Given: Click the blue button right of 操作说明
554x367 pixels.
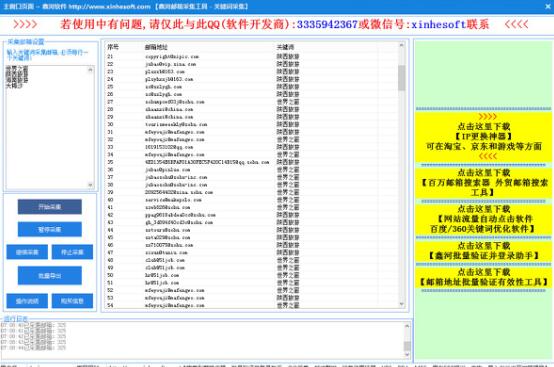Looking at the screenshot, I should (x=72, y=301).
